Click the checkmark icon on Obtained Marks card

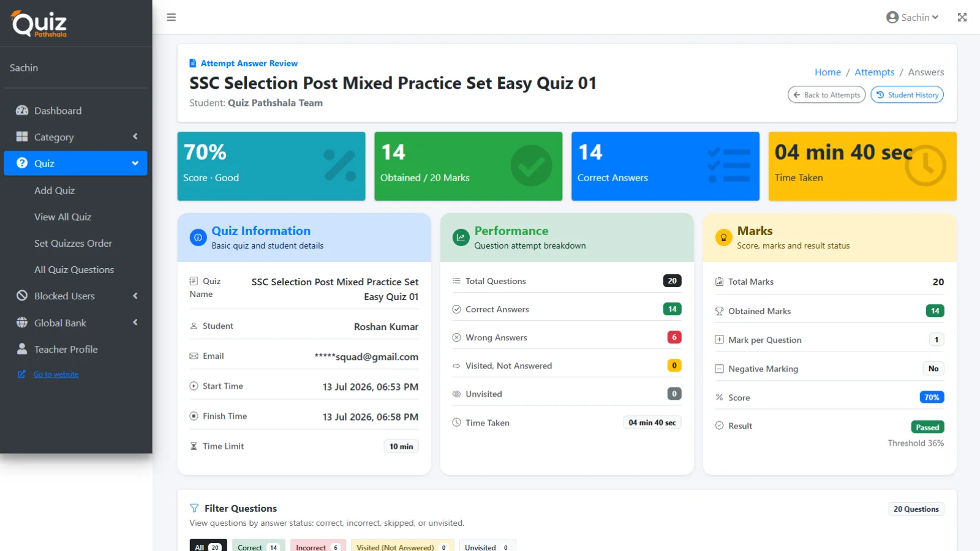coord(531,165)
